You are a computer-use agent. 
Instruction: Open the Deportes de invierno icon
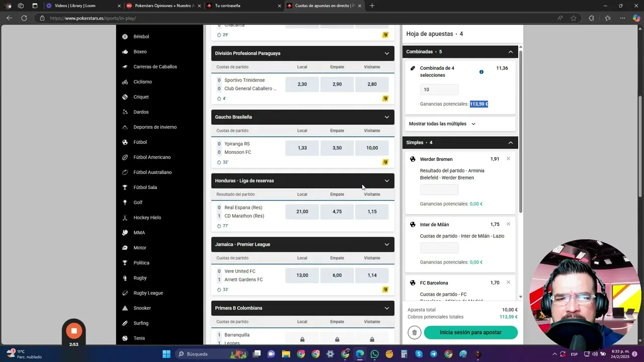coord(125,127)
